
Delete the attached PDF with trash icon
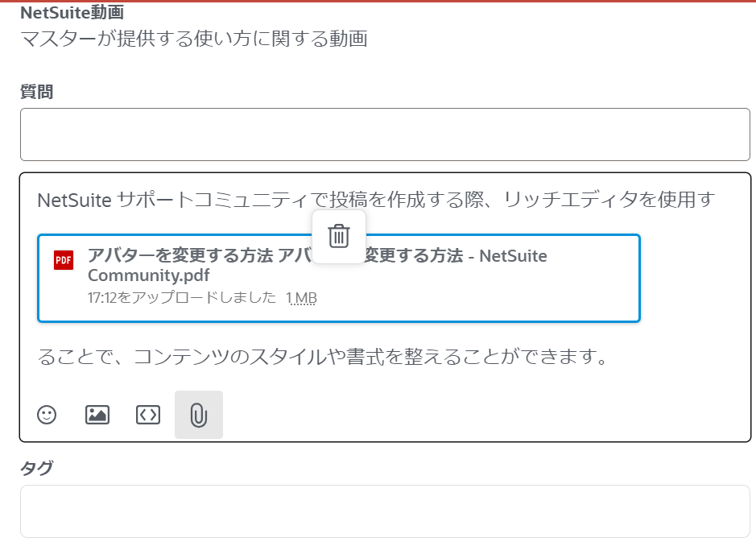coord(339,236)
